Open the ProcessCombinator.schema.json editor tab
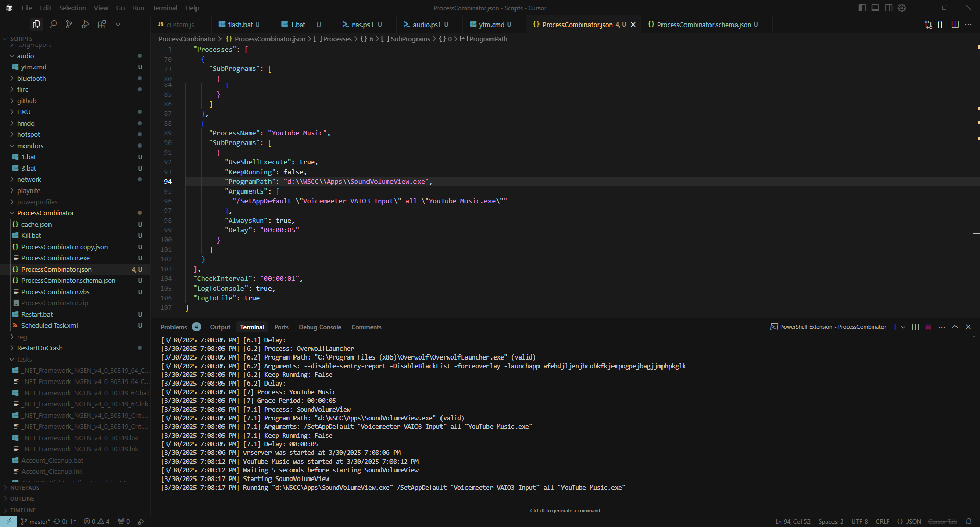The width and height of the screenshot is (980, 527). 703,25
